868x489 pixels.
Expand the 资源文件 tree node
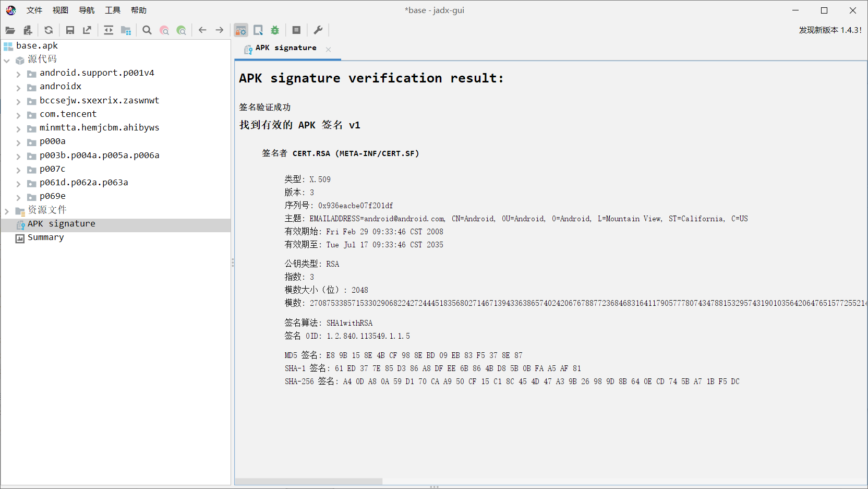(x=7, y=211)
